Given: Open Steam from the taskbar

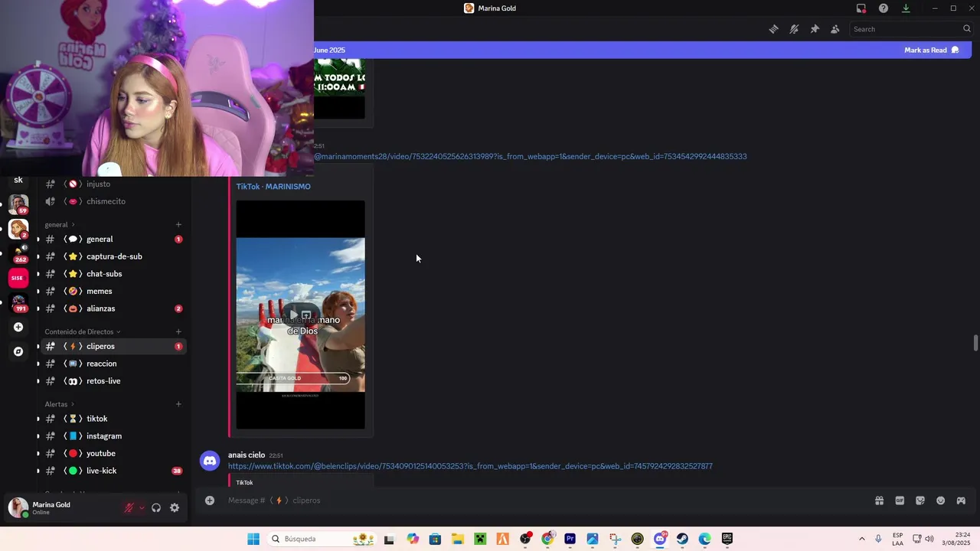Looking at the screenshot, I should point(682,539).
